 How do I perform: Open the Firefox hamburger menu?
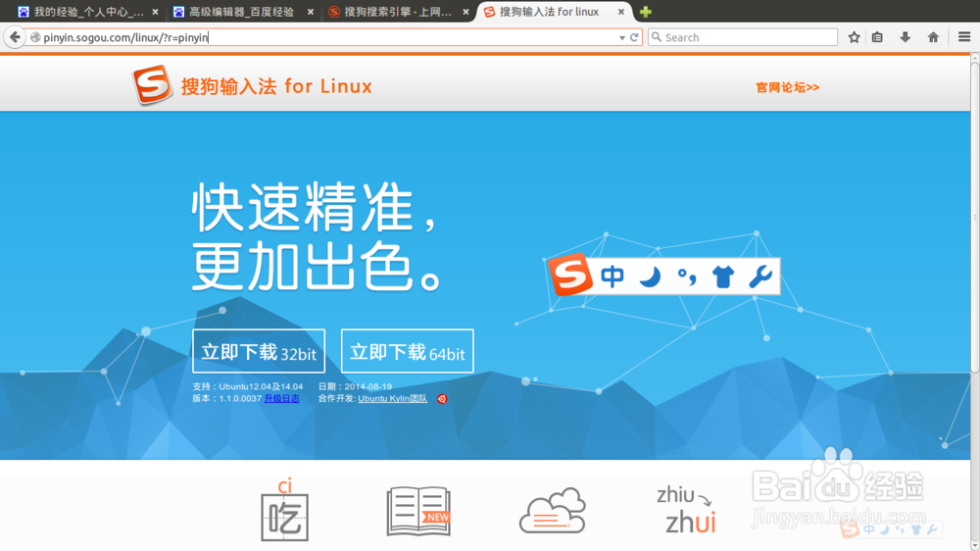[964, 37]
